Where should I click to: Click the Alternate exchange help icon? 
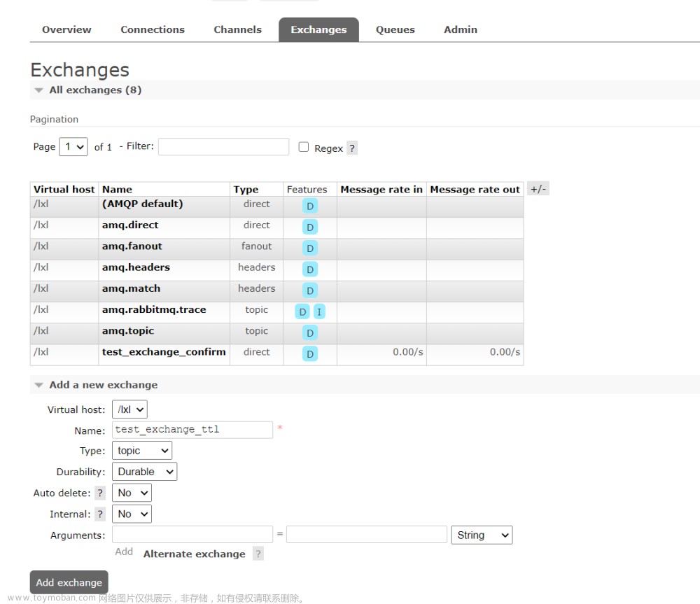pos(258,554)
